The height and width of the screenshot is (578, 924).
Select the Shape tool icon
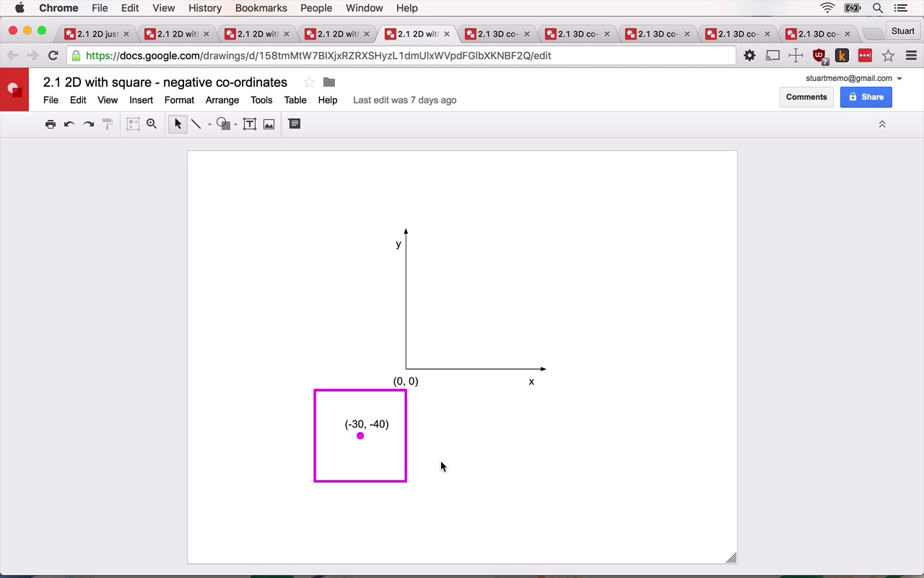point(223,124)
